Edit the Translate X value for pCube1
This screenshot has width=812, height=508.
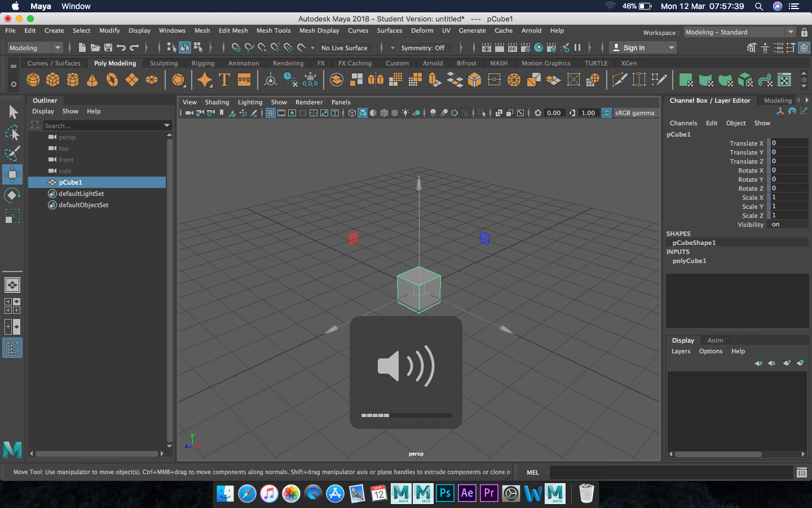click(788, 143)
